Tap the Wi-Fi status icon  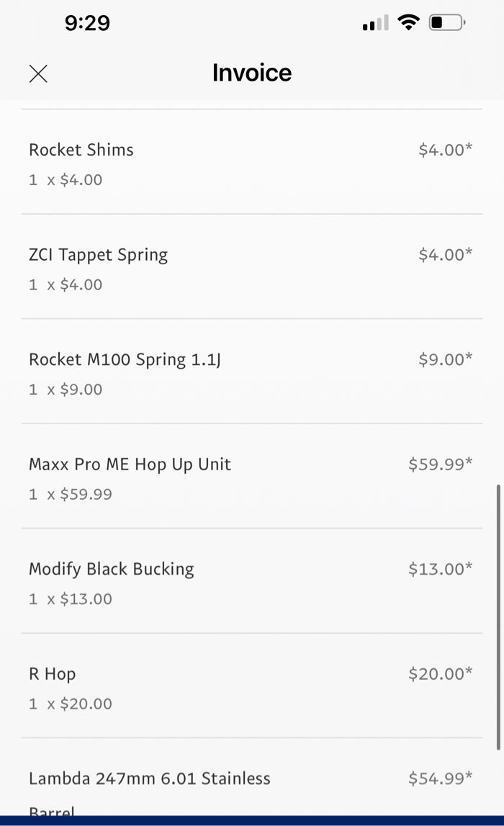(408, 23)
